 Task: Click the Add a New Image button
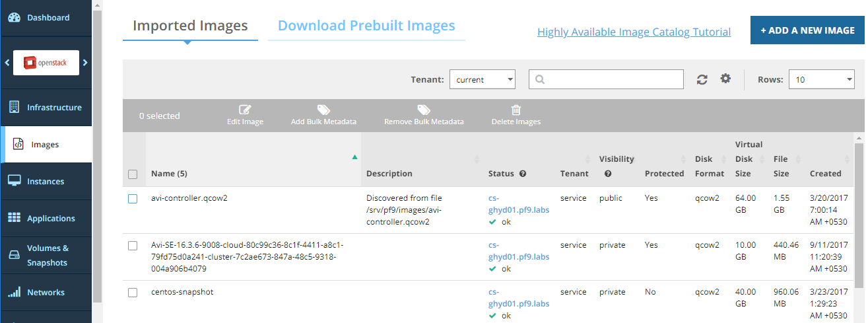807,30
